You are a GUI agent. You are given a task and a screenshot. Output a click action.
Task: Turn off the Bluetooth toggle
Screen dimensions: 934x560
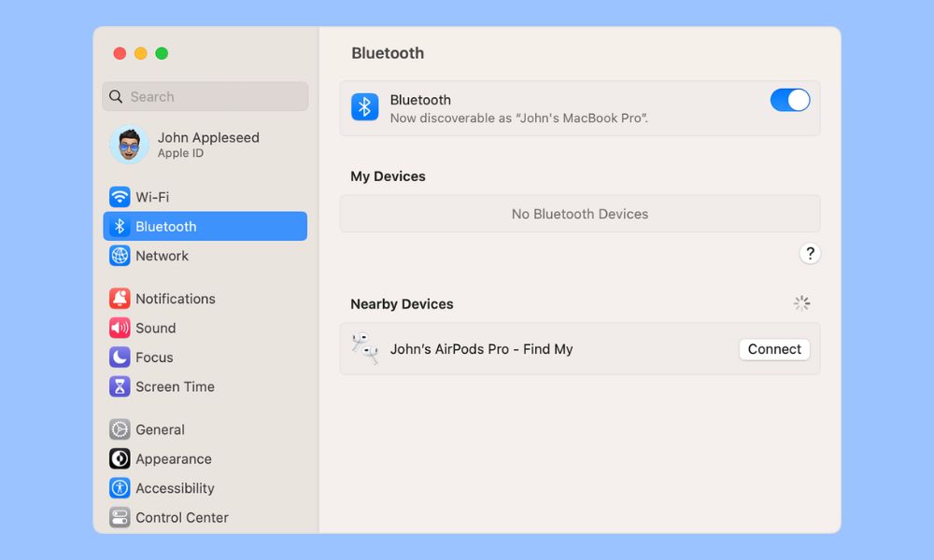pyautogui.click(x=790, y=100)
